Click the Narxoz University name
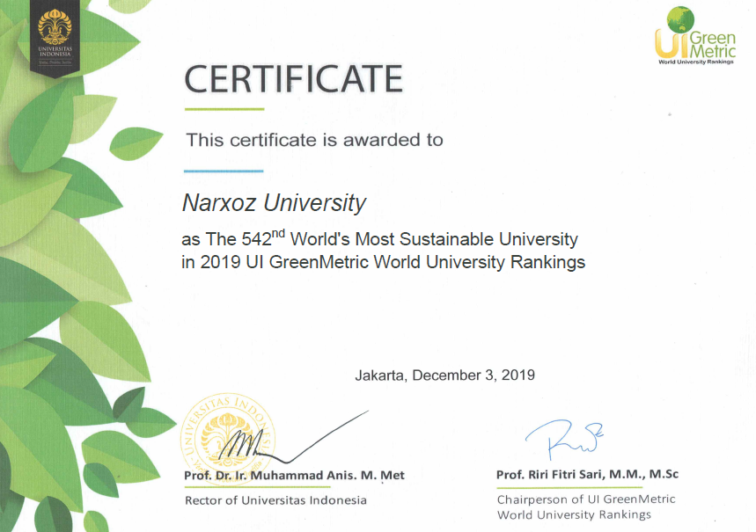Viewport: 756px width, 532px height. click(274, 203)
